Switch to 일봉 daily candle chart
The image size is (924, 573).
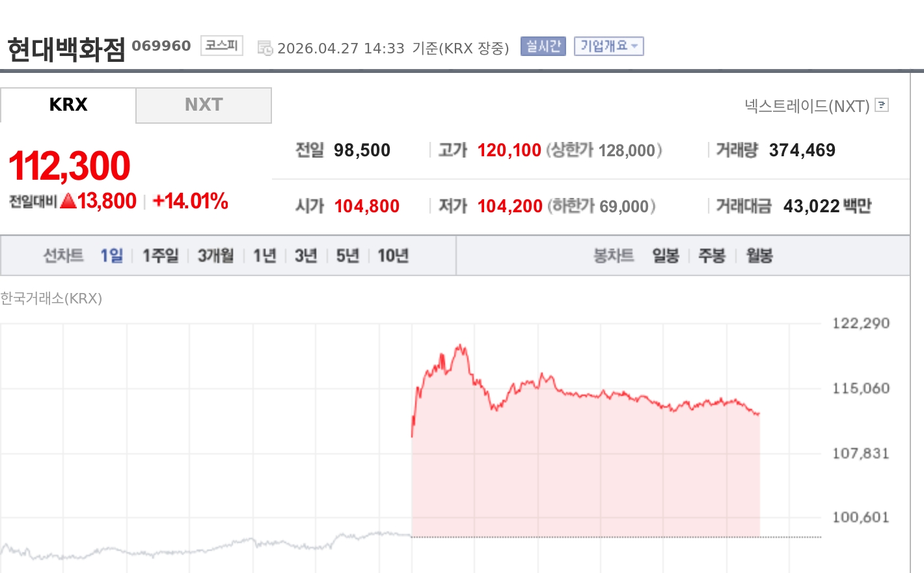(x=666, y=255)
